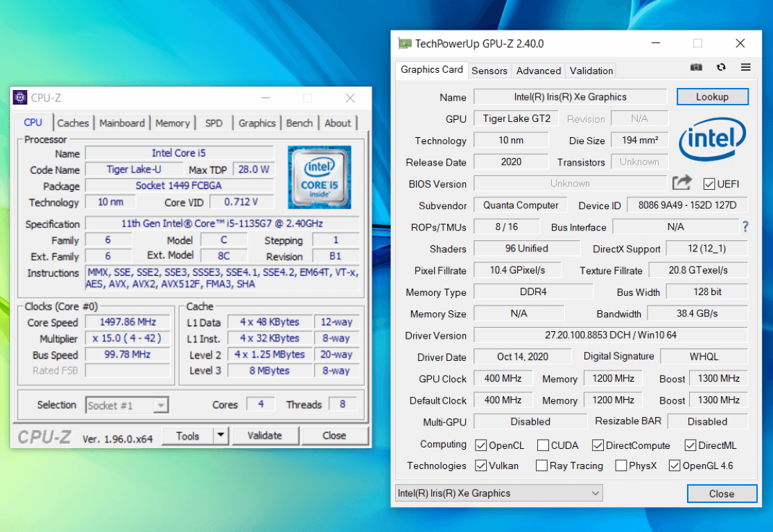Expand the Tools dropdown arrow in CPU-Z
This screenshot has height=532, width=773.
pyautogui.click(x=220, y=436)
